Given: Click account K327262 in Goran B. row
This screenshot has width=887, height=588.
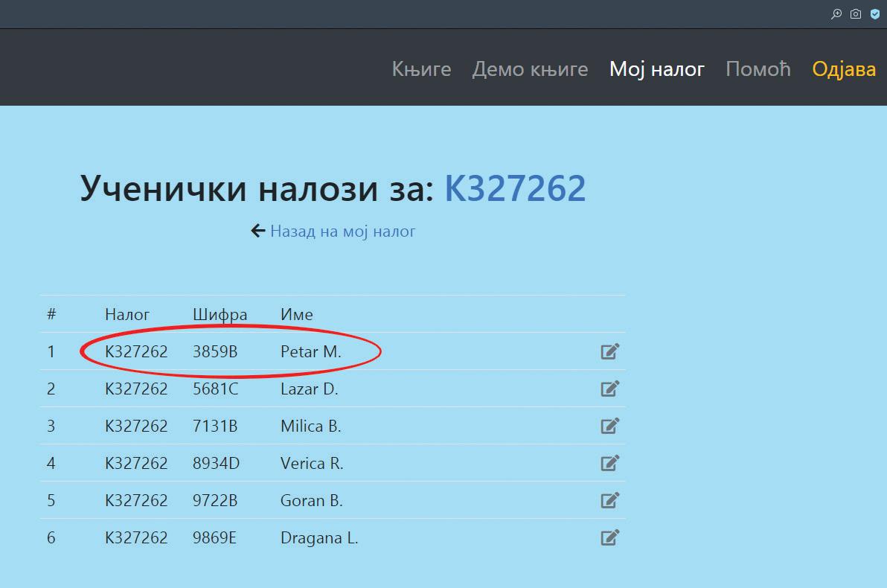Looking at the screenshot, I should coord(136,501).
